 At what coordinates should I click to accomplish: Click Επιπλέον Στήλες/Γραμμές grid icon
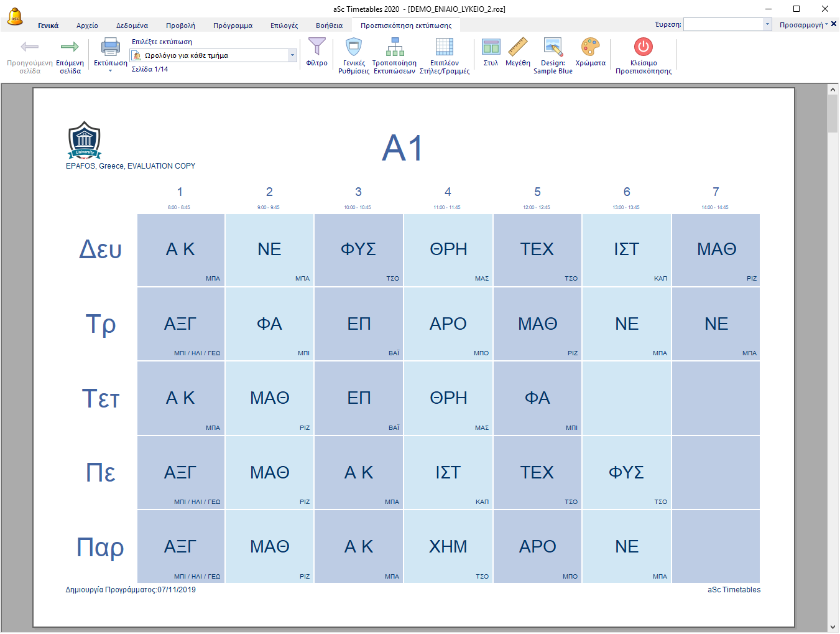(x=444, y=47)
